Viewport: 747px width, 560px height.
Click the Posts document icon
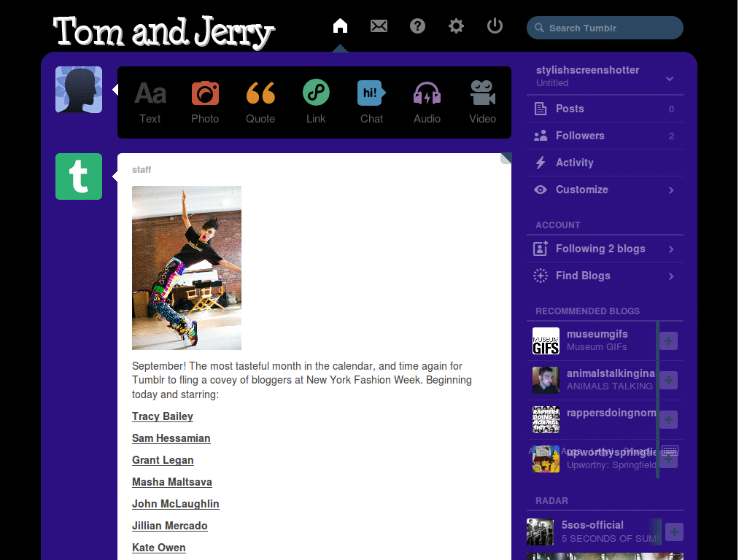click(x=541, y=109)
